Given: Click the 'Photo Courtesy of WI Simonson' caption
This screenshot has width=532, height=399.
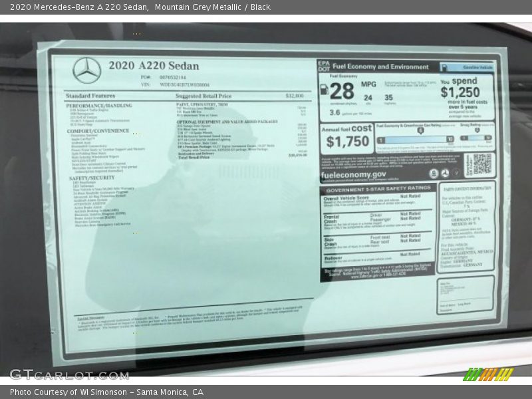Looking at the screenshot, I should point(107,392).
